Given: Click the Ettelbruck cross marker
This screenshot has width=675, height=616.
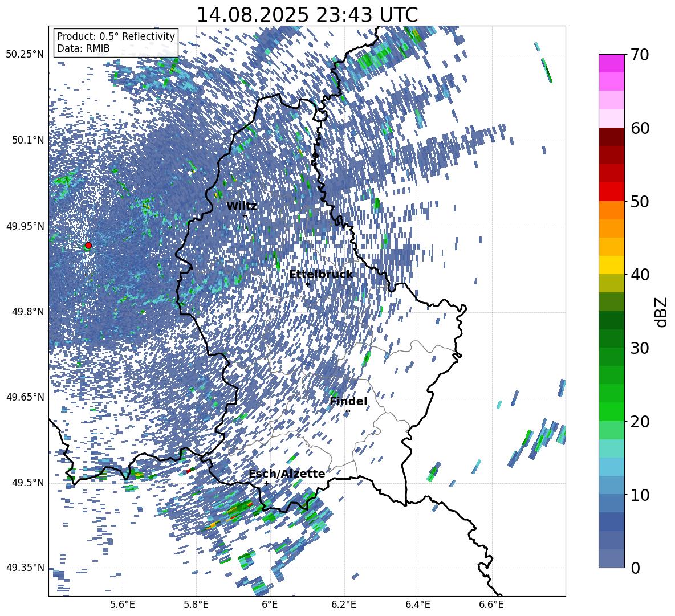Looking at the screenshot, I should [x=307, y=284].
